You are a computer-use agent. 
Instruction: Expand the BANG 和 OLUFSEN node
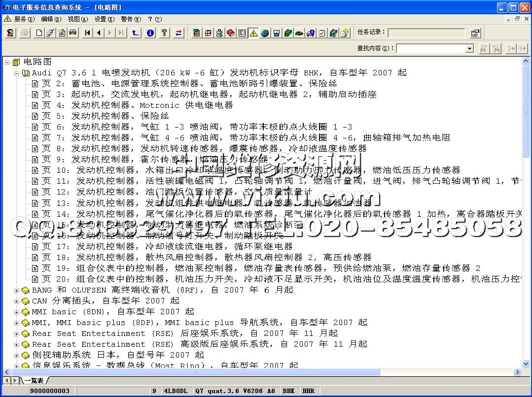click(16, 291)
